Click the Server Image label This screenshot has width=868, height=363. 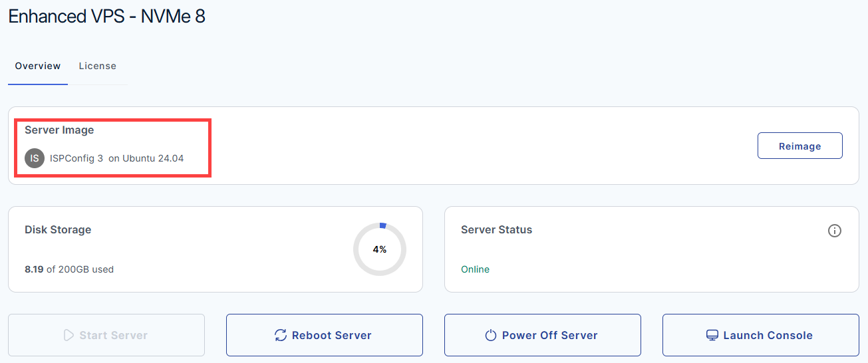point(59,130)
